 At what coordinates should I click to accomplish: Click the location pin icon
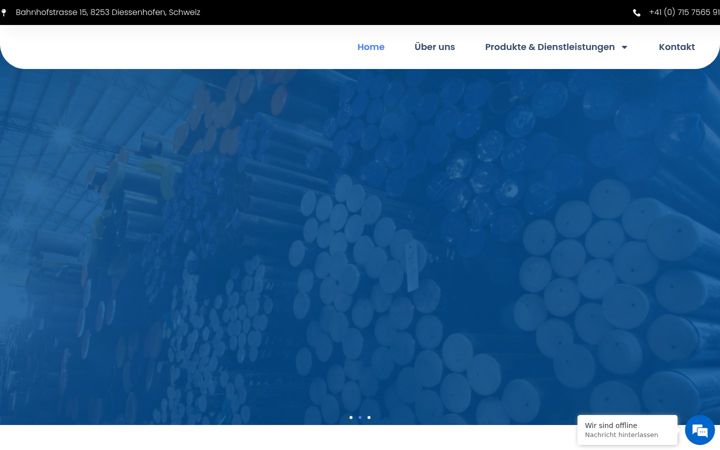click(4, 12)
